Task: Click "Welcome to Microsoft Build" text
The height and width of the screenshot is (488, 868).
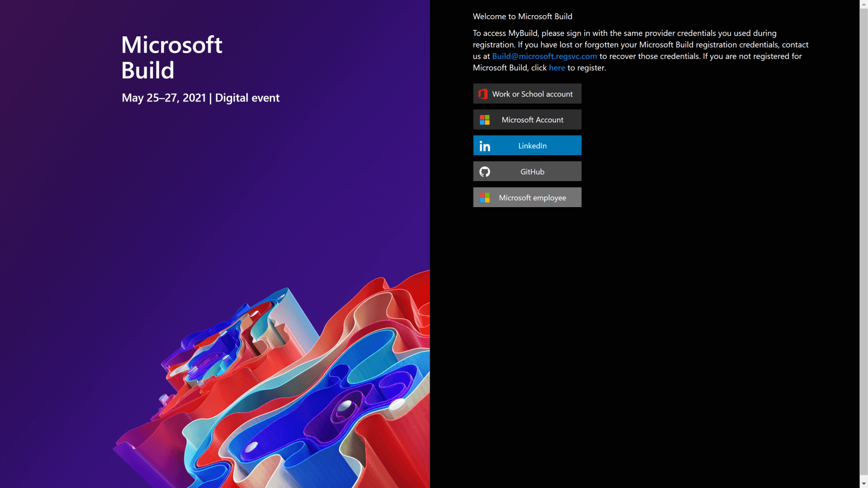Action: [522, 17]
